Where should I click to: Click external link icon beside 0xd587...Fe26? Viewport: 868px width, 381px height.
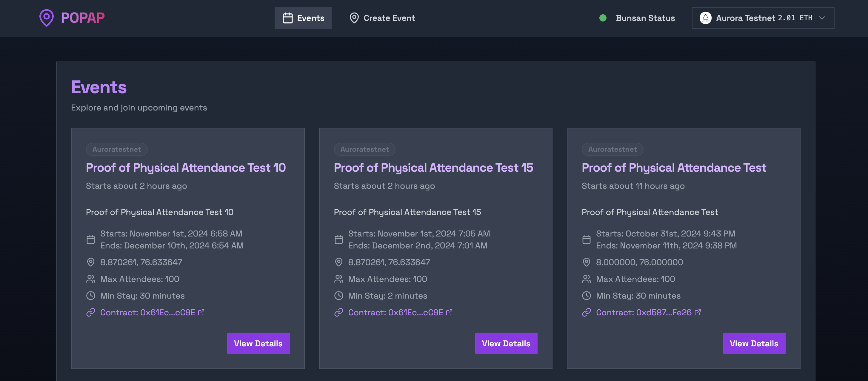point(698,312)
